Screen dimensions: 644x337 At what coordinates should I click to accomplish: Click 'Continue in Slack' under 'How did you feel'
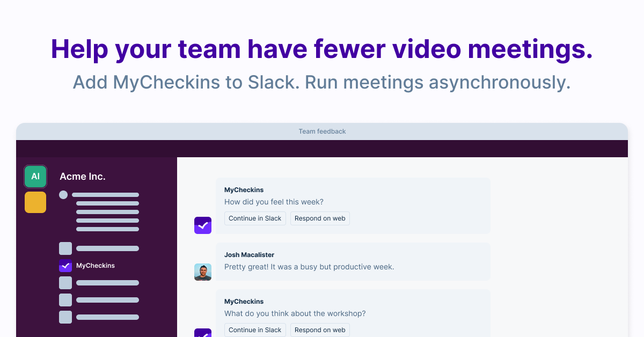(255, 218)
